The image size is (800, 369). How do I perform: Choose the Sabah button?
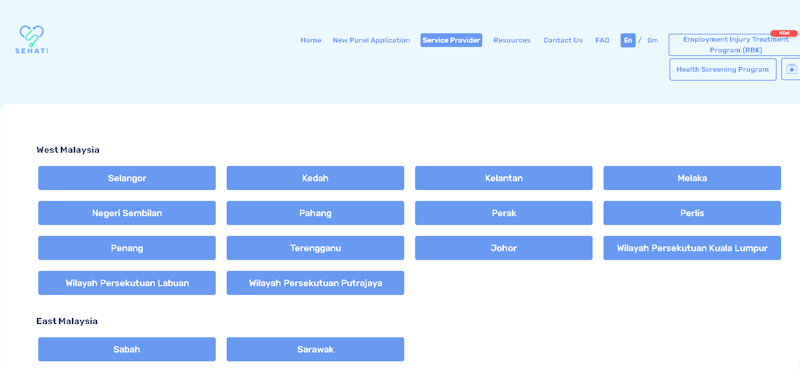pyautogui.click(x=127, y=349)
